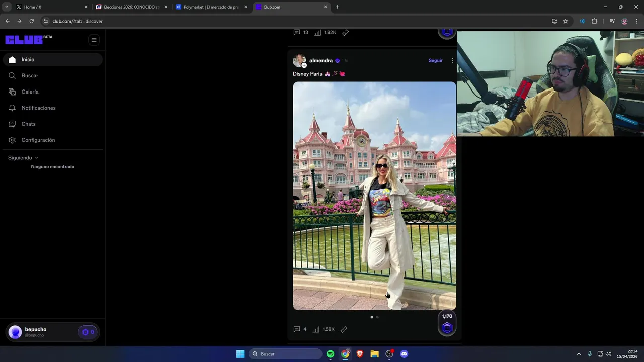Open the Inicio home page

(x=52, y=59)
